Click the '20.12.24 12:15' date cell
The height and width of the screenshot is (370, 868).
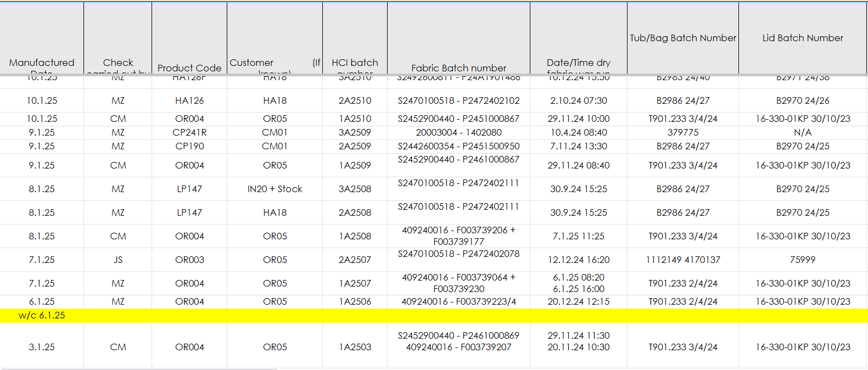pyautogui.click(x=578, y=301)
